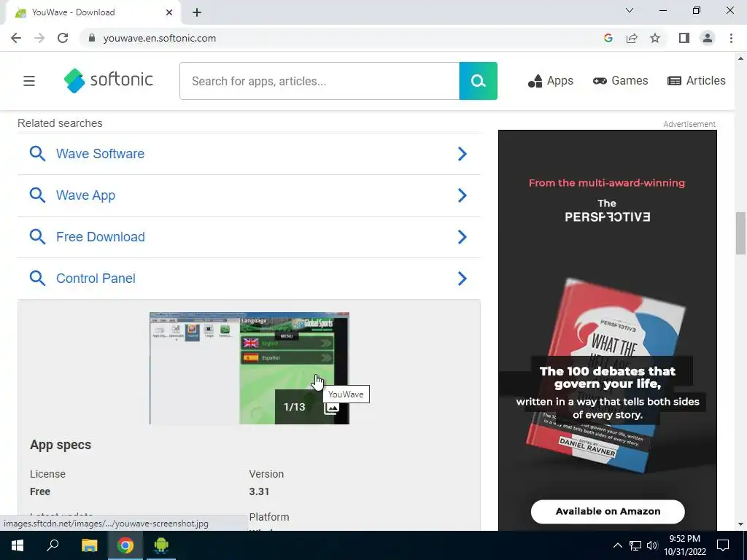Toggle the browser side panel
Viewport: 747px width, 560px height.
[684, 38]
